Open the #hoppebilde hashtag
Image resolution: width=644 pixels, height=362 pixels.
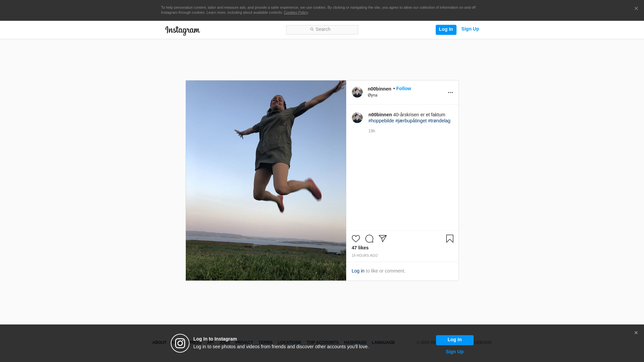click(381, 121)
